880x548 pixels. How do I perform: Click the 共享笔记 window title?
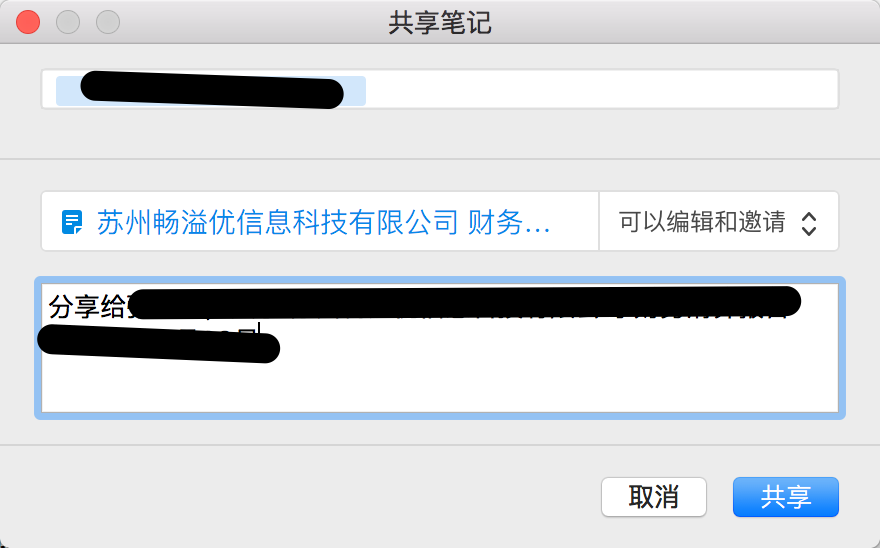pos(440,23)
